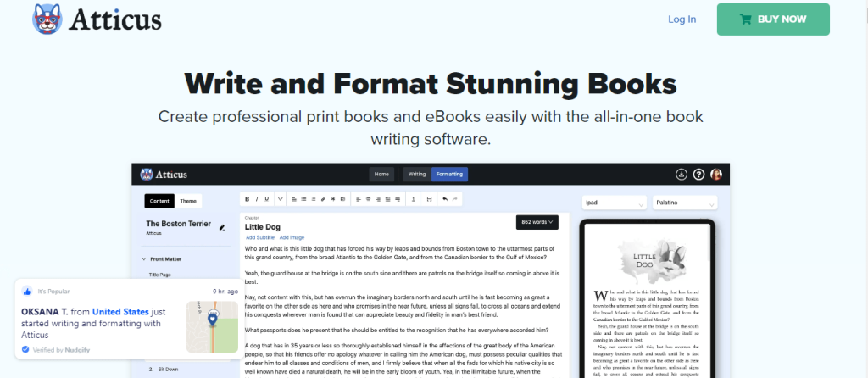Switch to the Formatting tab
This screenshot has width=868, height=378.
tap(449, 175)
